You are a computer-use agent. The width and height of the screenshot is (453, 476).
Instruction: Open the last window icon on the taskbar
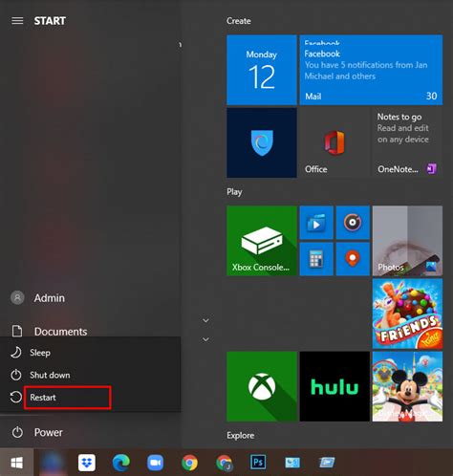point(327,463)
